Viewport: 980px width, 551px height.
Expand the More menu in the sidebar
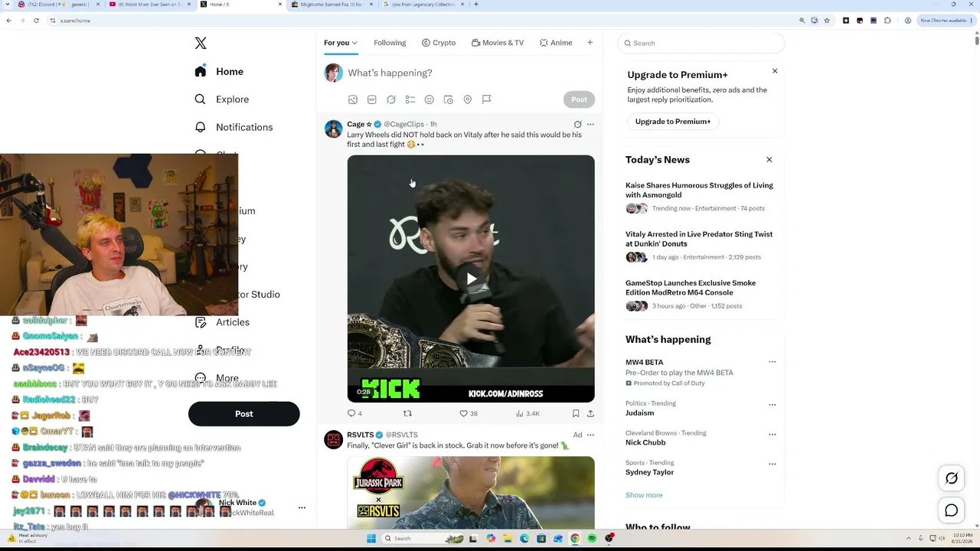click(217, 378)
